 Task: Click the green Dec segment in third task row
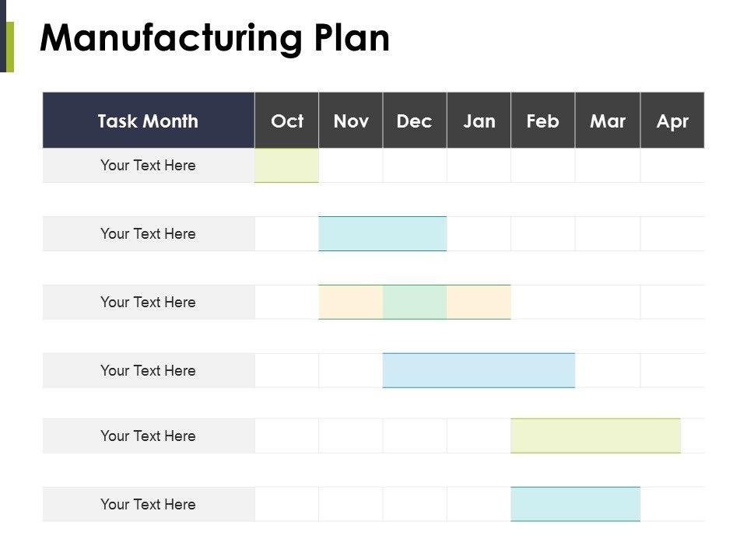(x=415, y=302)
